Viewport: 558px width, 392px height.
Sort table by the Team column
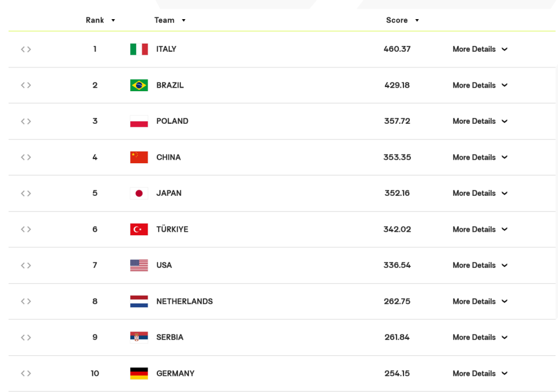click(170, 20)
